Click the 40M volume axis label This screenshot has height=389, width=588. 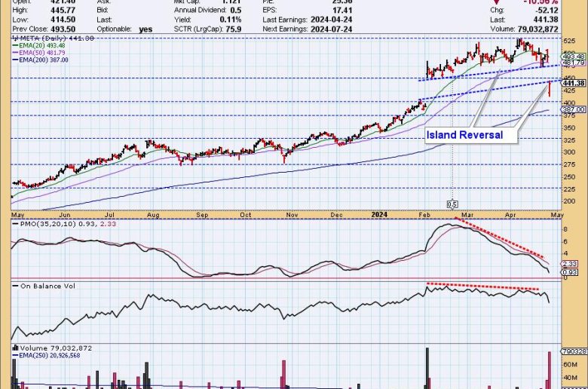coord(570,378)
